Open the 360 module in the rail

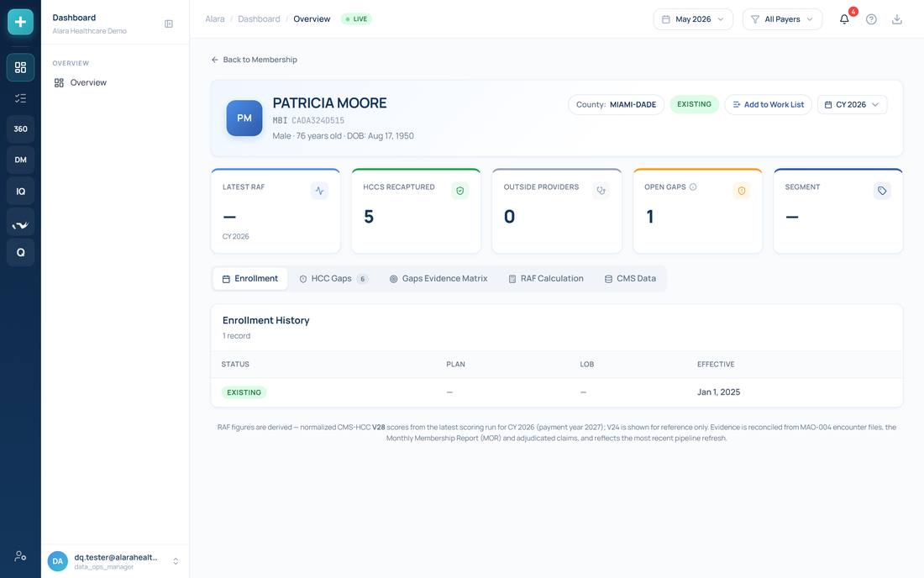(x=20, y=129)
